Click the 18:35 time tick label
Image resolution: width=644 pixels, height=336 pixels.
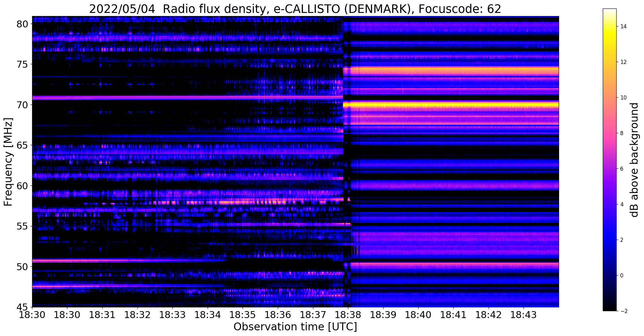[243, 315]
